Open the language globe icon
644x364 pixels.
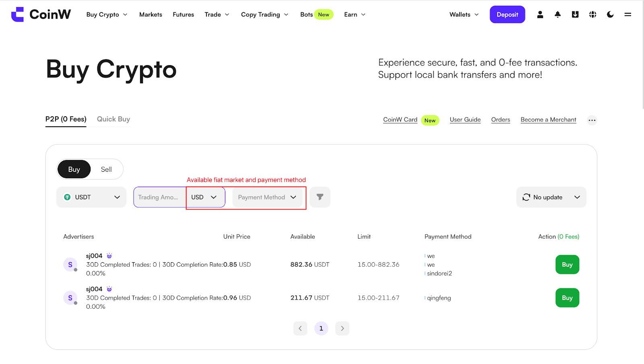coord(593,14)
